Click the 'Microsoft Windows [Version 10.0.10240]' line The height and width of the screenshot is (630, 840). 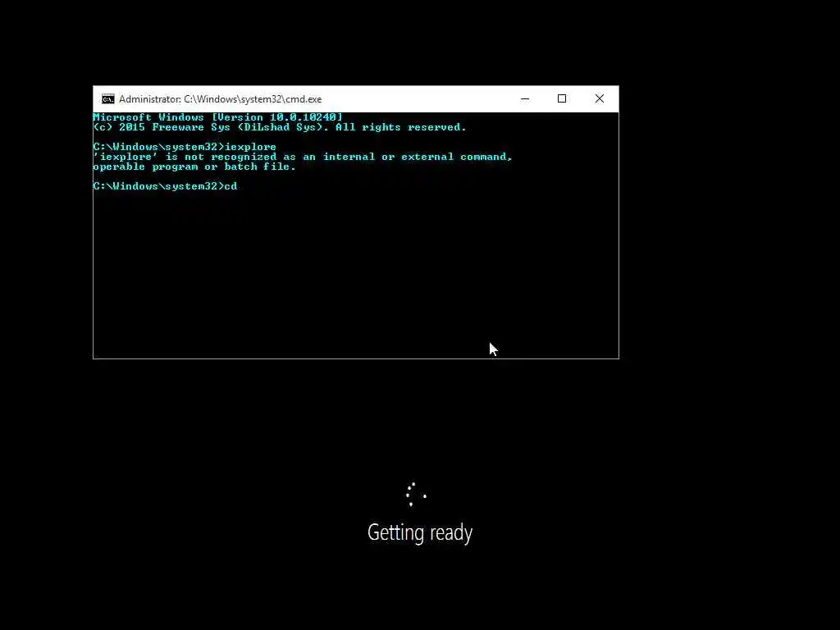217,117
